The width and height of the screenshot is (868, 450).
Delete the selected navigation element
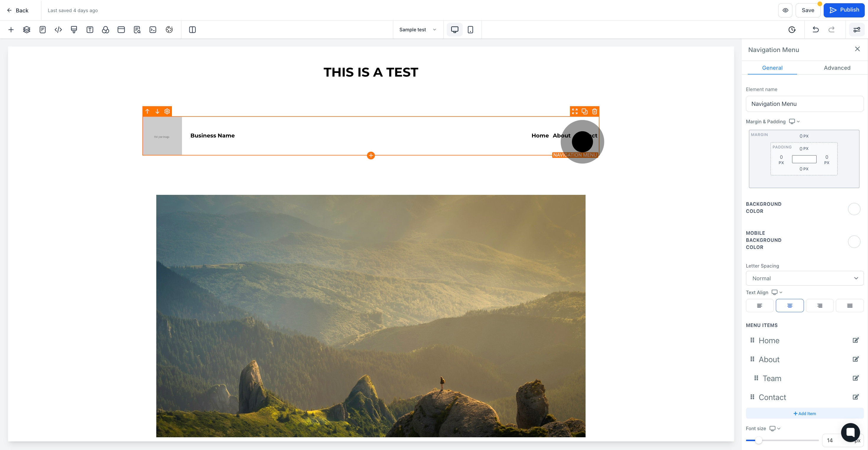click(595, 111)
